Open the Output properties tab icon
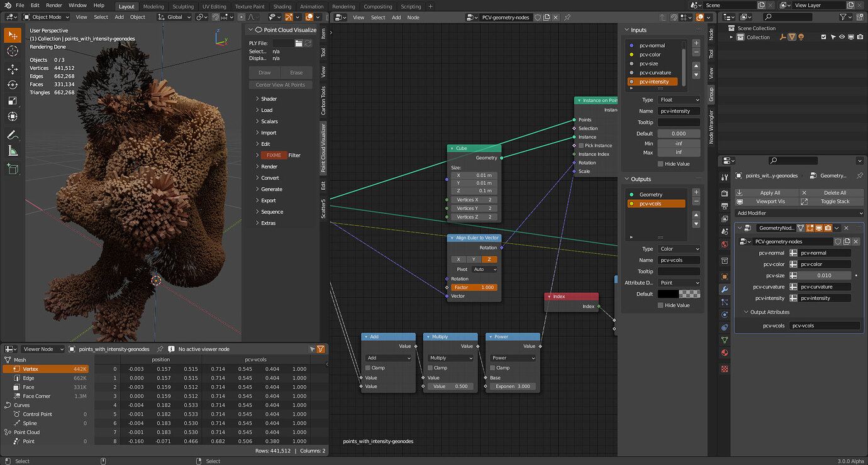This screenshot has width=868, height=465. (x=725, y=206)
